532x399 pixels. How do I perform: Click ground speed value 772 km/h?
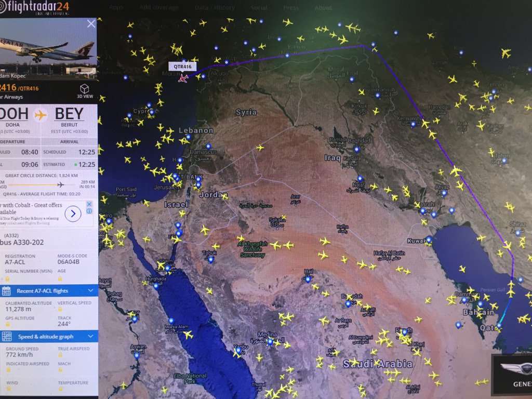pos(19,354)
